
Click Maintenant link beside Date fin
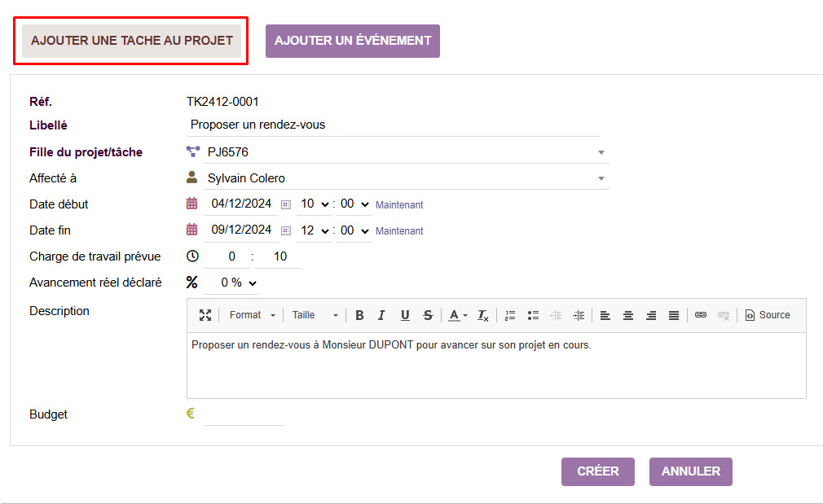[x=399, y=231]
